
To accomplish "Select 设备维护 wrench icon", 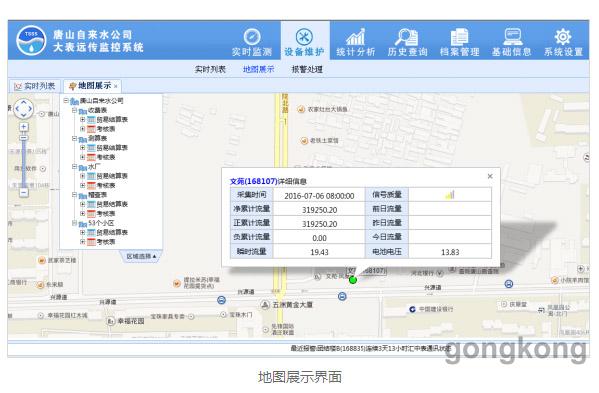I will [x=304, y=37].
